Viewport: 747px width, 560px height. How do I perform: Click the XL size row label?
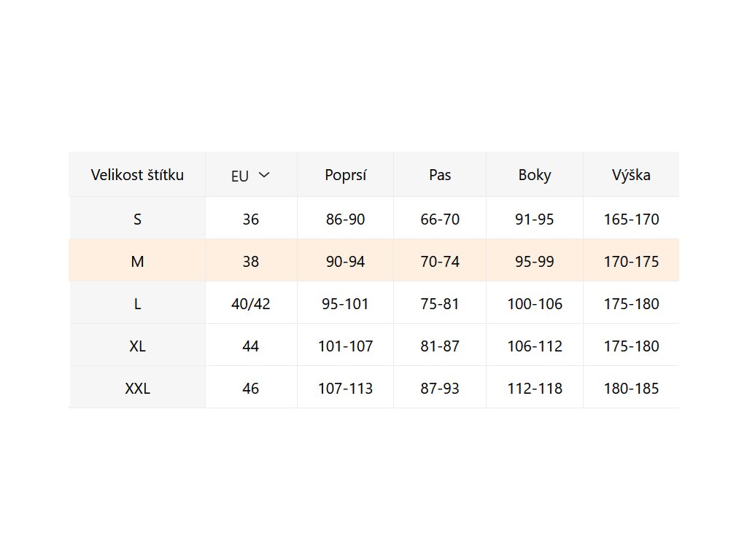point(137,346)
